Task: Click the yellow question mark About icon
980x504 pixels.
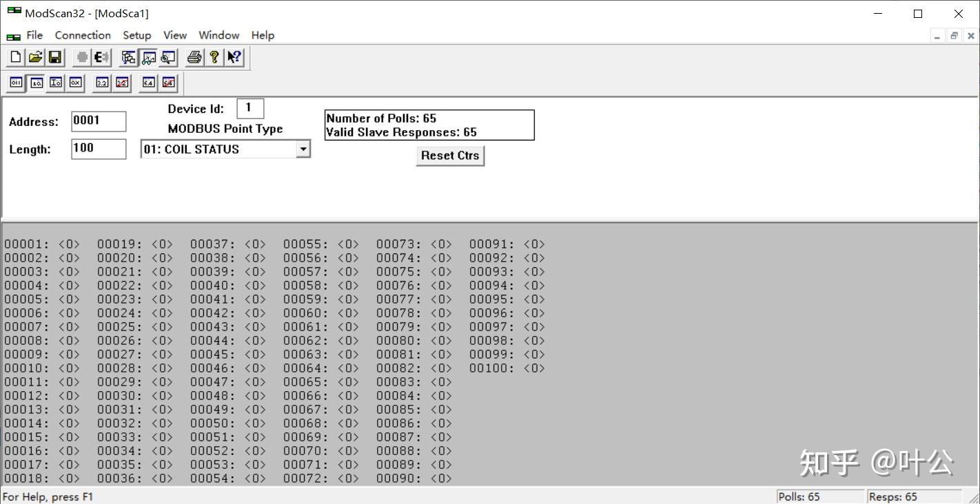Action: point(214,58)
